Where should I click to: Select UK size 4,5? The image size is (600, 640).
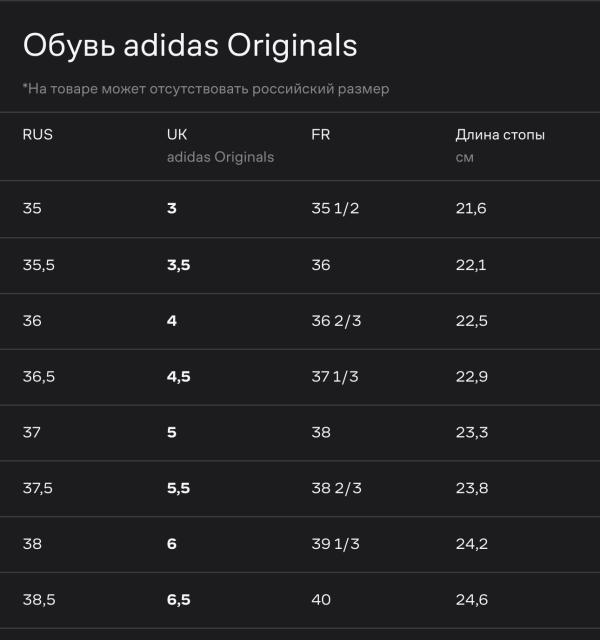tap(178, 377)
